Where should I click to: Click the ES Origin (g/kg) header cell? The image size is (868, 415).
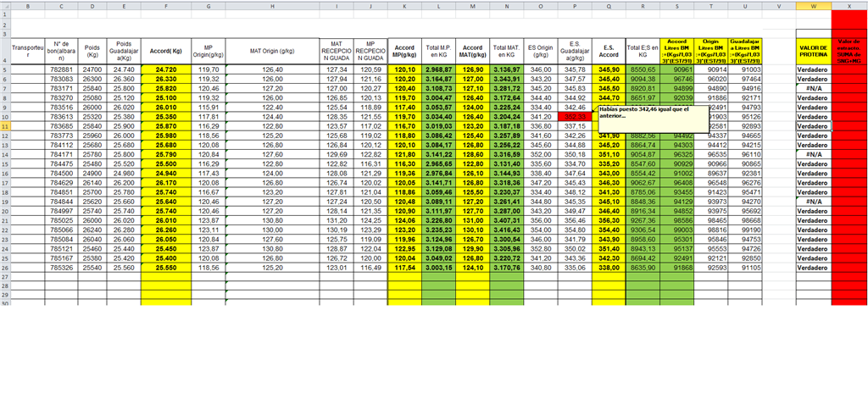tap(541, 52)
